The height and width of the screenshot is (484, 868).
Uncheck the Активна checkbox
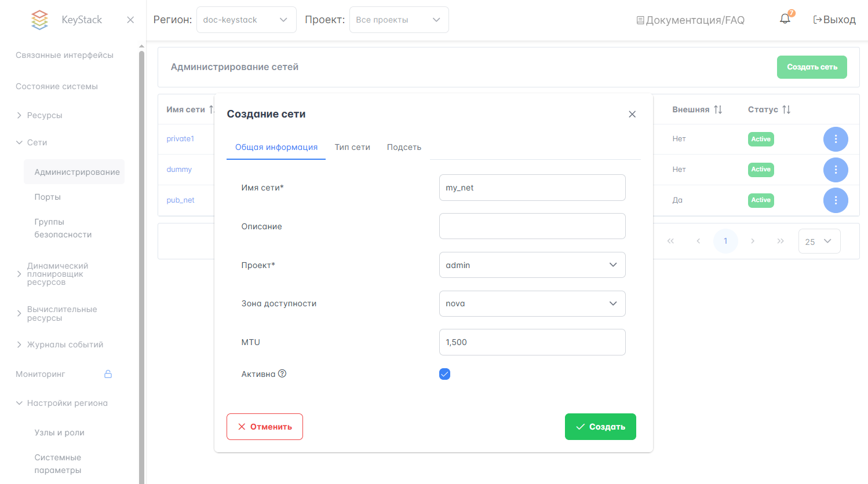(444, 374)
